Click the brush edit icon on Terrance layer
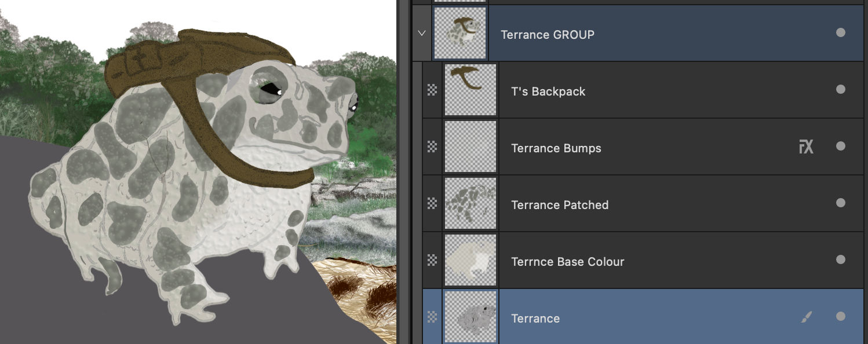The height and width of the screenshot is (344, 868). (x=807, y=317)
